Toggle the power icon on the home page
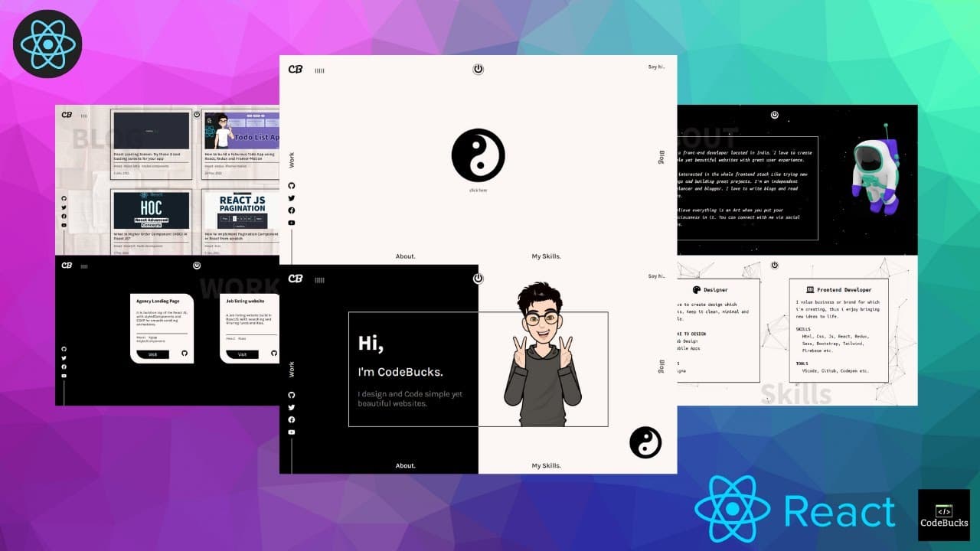 point(478,279)
